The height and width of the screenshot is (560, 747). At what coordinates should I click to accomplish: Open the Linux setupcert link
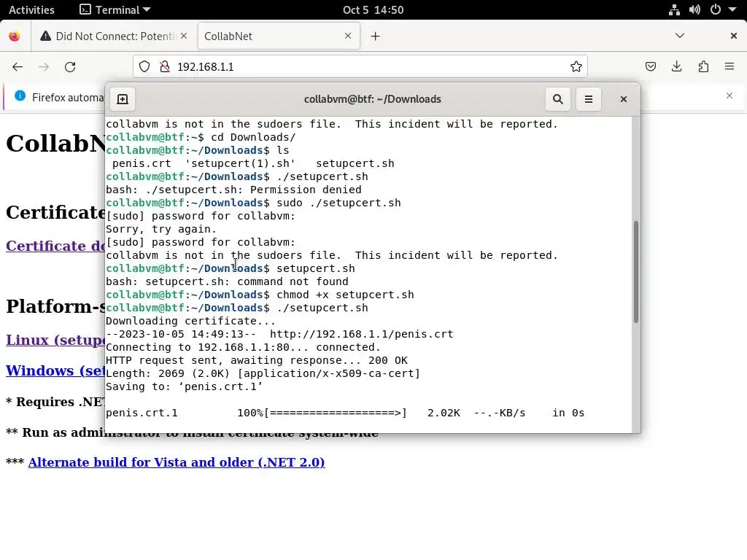tap(55, 340)
